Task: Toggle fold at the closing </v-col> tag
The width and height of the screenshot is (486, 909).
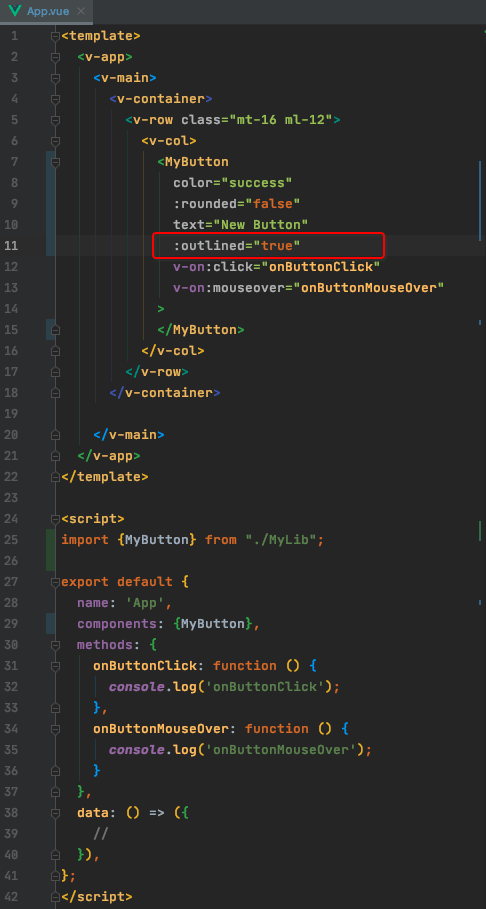Action: coord(55,351)
